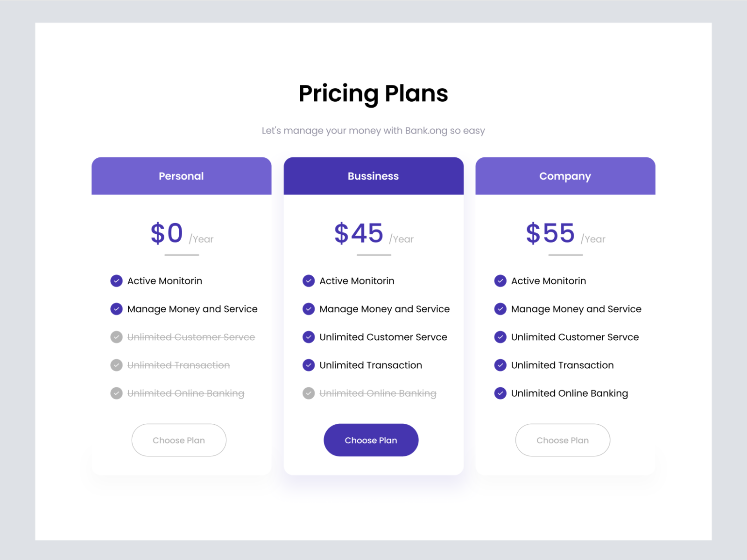Click the Unlimited Customer Servce checkmark in Company plan
747x560 pixels.
coord(500,337)
